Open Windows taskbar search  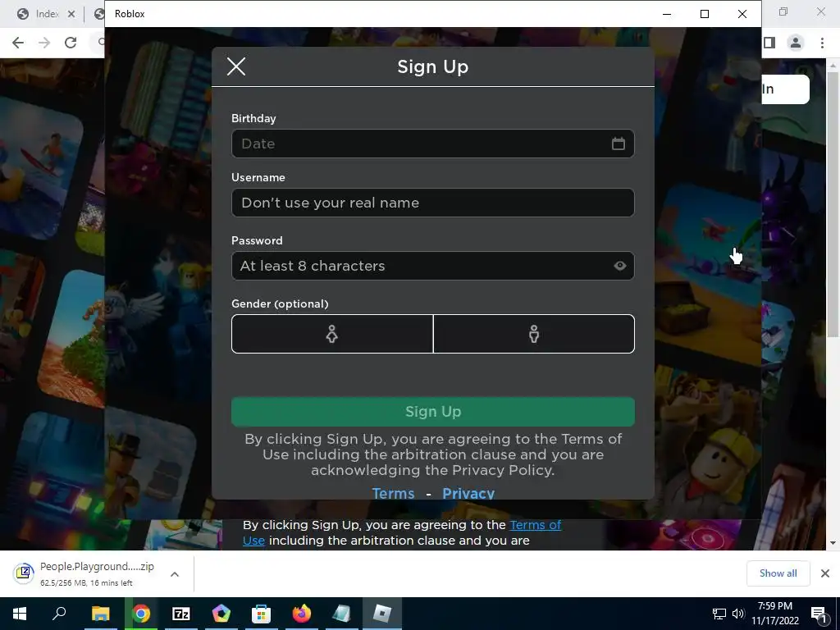(x=59, y=614)
